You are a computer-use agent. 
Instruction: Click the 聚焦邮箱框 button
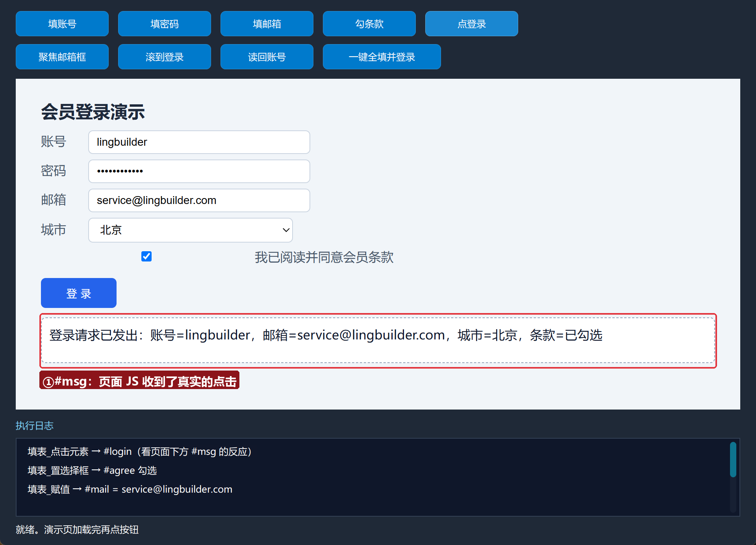(62, 57)
